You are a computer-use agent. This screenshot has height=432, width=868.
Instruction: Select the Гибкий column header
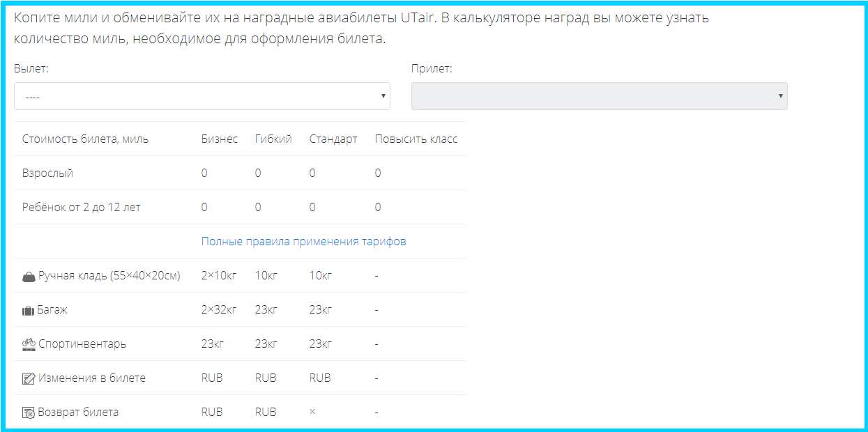click(273, 139)
